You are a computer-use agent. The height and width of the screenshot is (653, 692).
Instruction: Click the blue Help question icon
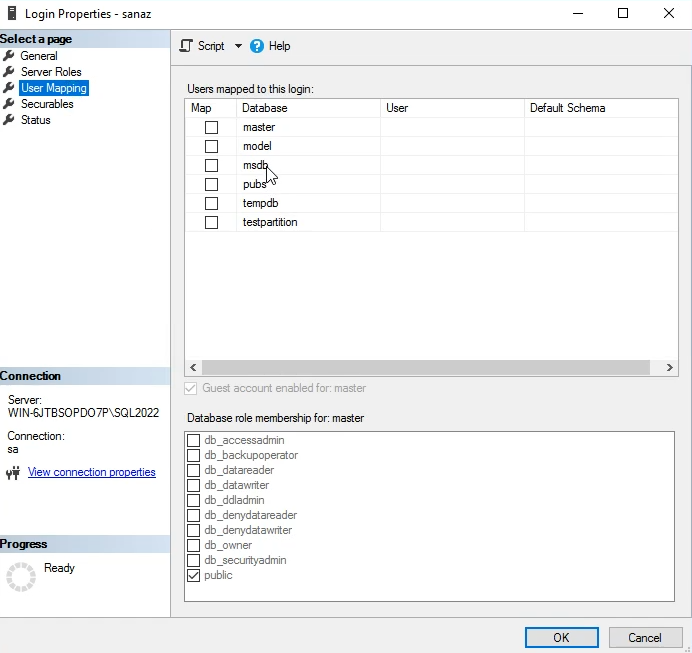(257, 46)
